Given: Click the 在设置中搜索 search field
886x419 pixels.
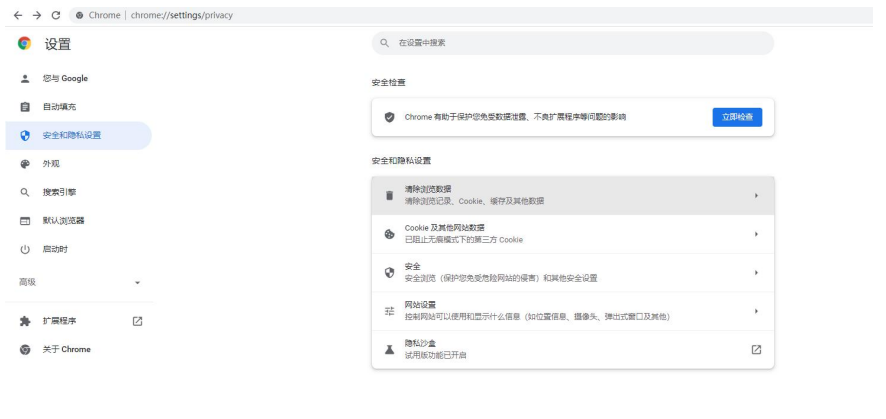Looking at the screenshot, I should tap(572, 43).
